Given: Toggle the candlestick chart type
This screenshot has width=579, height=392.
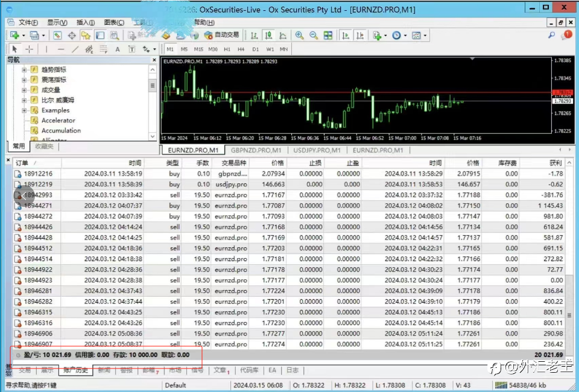Looking at the screenshot, I should 268,36.
